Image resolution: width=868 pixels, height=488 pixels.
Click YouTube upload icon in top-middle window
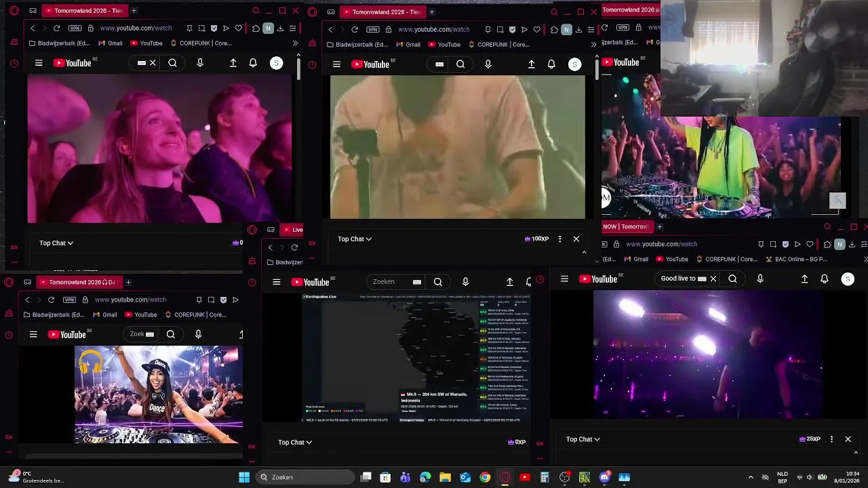532,64
